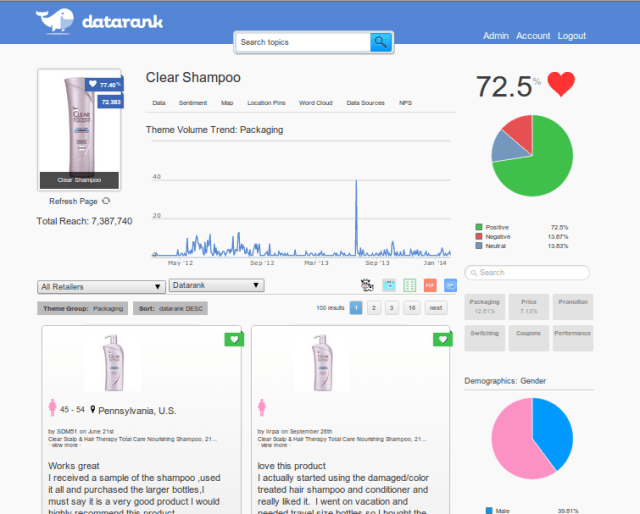Click view more under SDM51 review
Image resolution: width=640 pixels, height=514 pixels.
coord(65,445)
